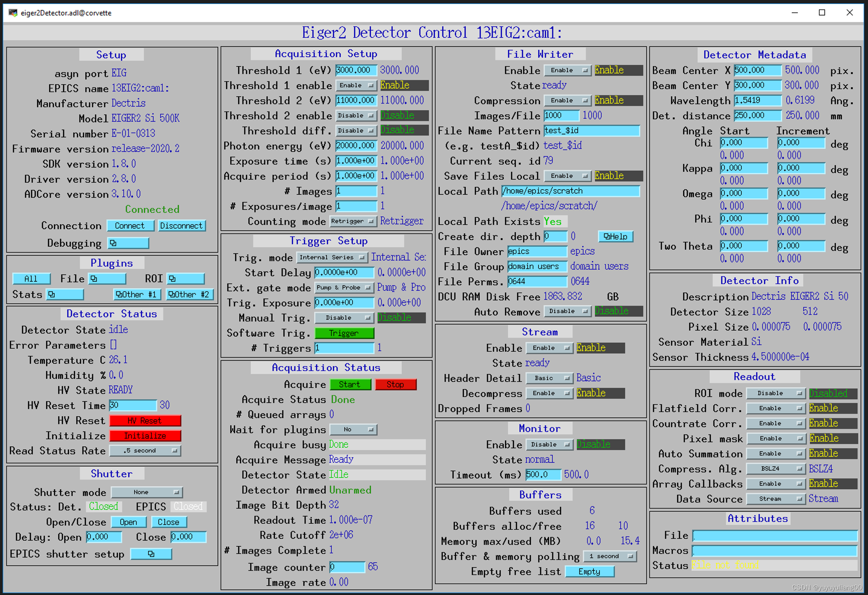Open the Read Status Rate selector
Image resolution: width=868 pixels, height=595 pixels.
[145, 450]
